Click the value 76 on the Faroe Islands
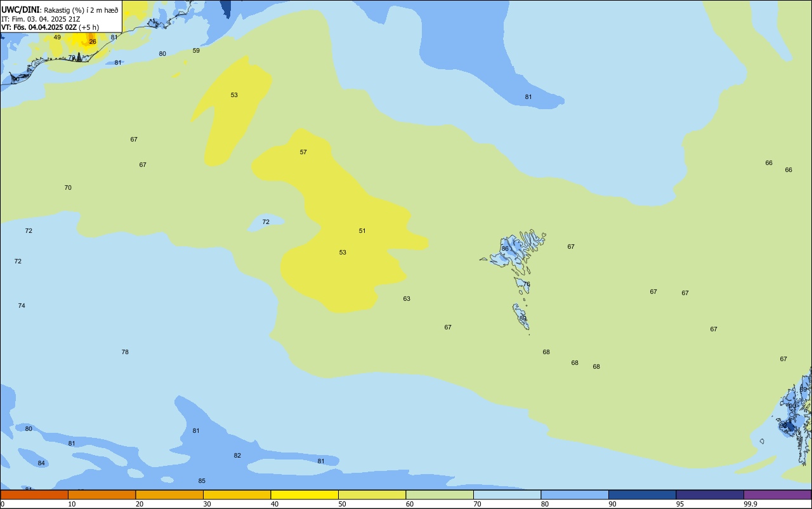This screenshot has width=812, height=509. [527, 284]
